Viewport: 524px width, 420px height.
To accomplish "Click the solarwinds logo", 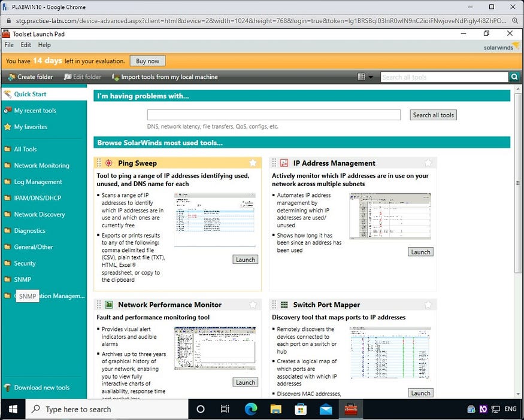I will click(x=501, y=45).
